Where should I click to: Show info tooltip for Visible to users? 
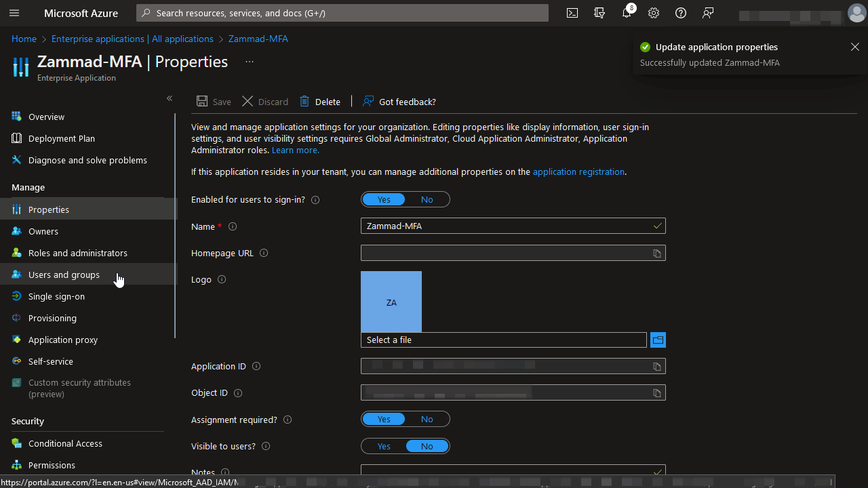tap(266, 446)
